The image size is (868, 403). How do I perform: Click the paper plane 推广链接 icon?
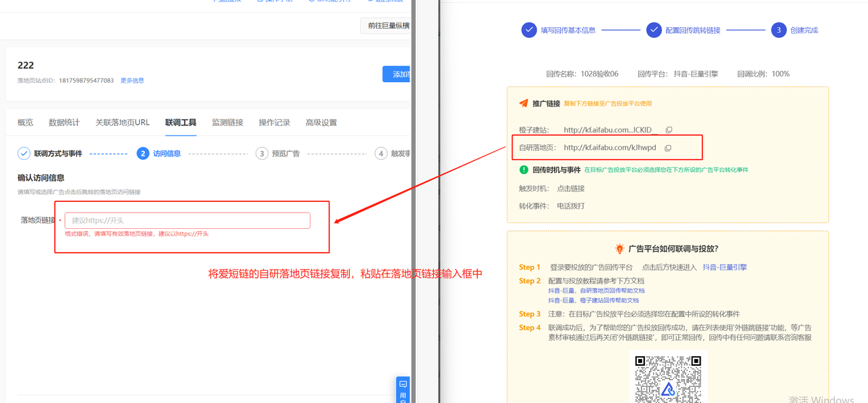(x=524, y=104)
